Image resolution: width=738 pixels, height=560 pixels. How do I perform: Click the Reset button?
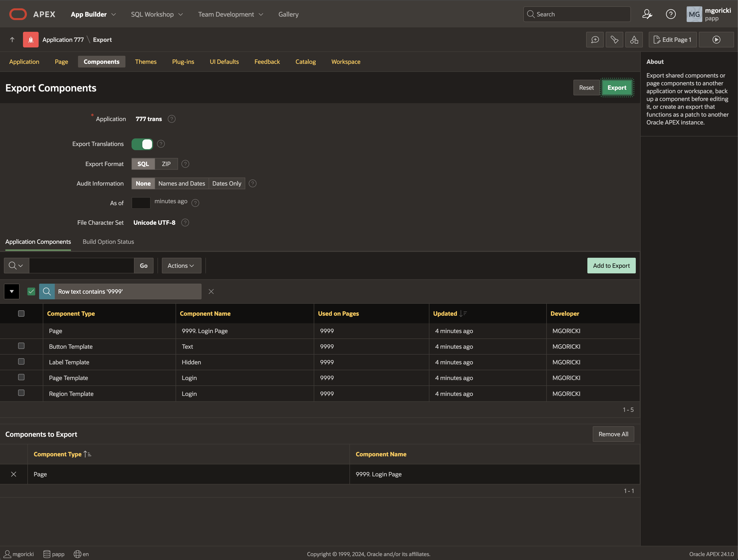pyautogui.click(x=586, y=88)
